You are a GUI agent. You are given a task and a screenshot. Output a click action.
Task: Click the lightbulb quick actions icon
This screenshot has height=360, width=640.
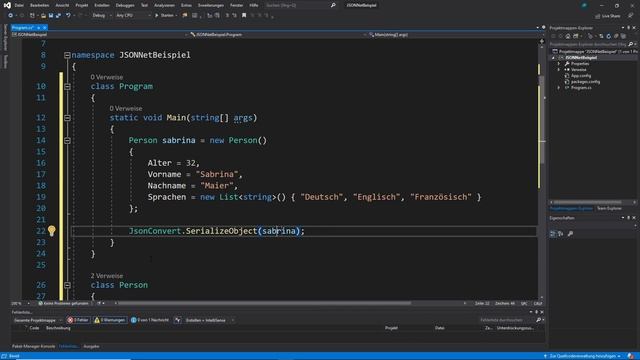coord(51,231)
